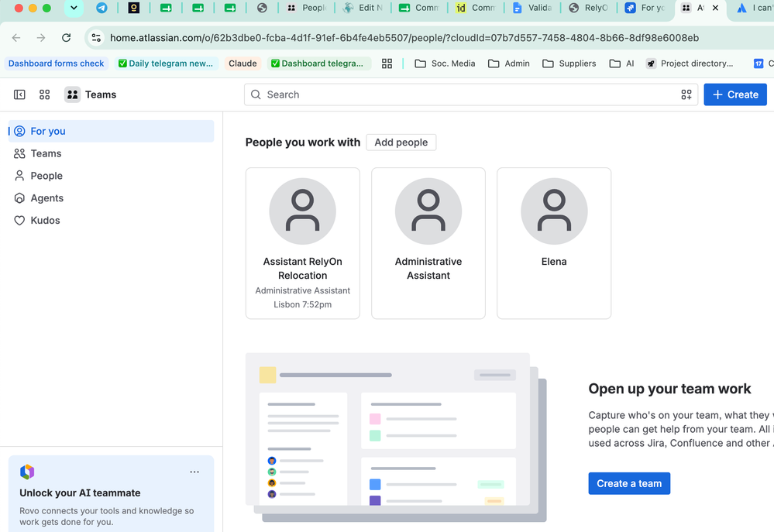
Task: Click the search magnifier icon
Action: tap(256, 94)
